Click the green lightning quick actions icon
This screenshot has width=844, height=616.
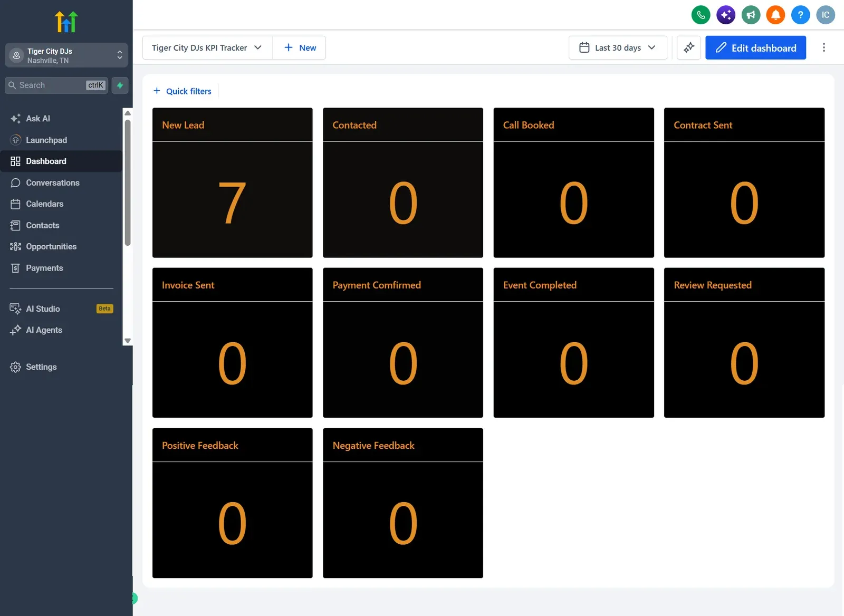pos(120,85)
